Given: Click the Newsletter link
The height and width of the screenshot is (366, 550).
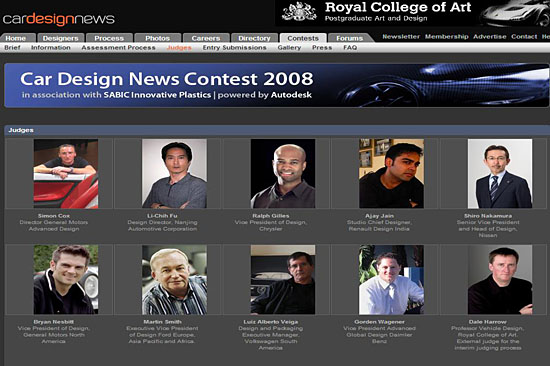Looking at the screenshot, I should point(401,36).
